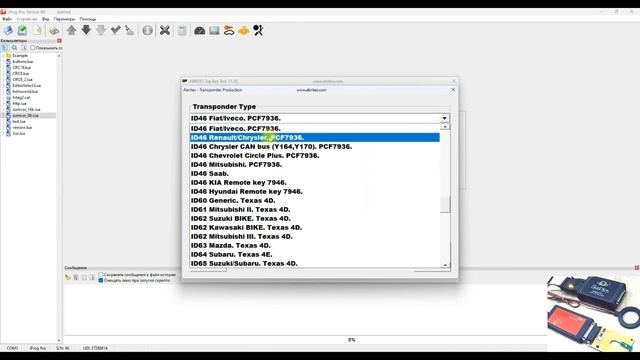Collapse Transponder Type combo box arrow
Image resolution: width=640 pixels, height=360 pixels.
coord(444,118)
